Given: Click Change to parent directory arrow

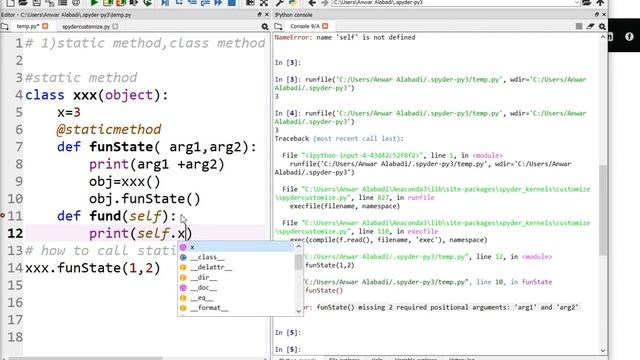Looking at the screenshot, I should click(x=600, y=3).
